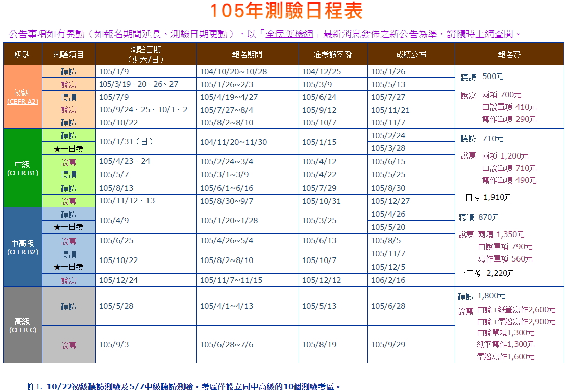Select registration period 105/11/7~11/15
The image size is (566, 392).
point(231,280)
